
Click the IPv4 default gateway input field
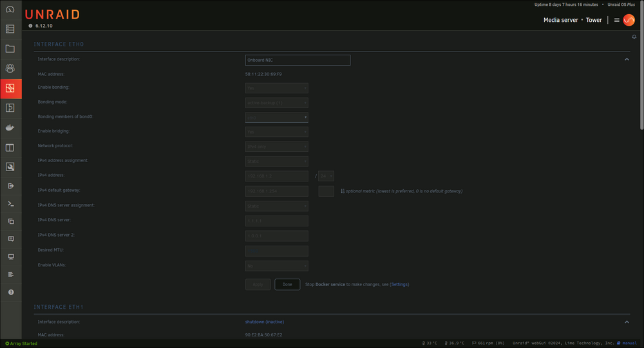276,191
